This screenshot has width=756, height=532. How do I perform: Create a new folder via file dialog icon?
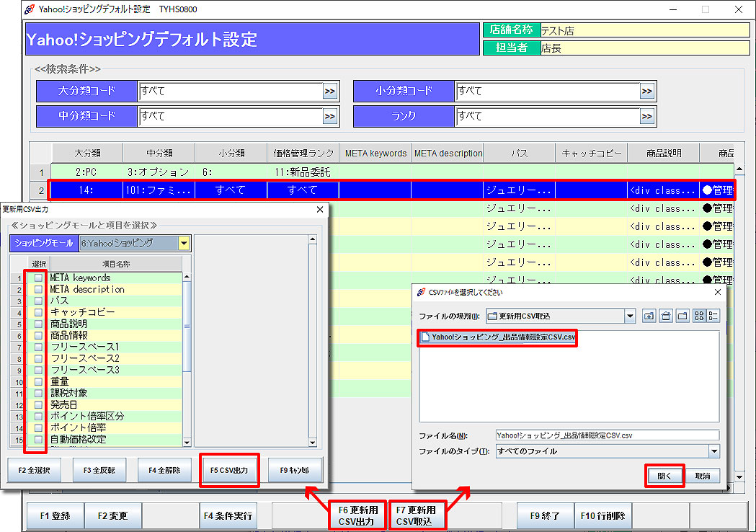[x=682, y=316]
